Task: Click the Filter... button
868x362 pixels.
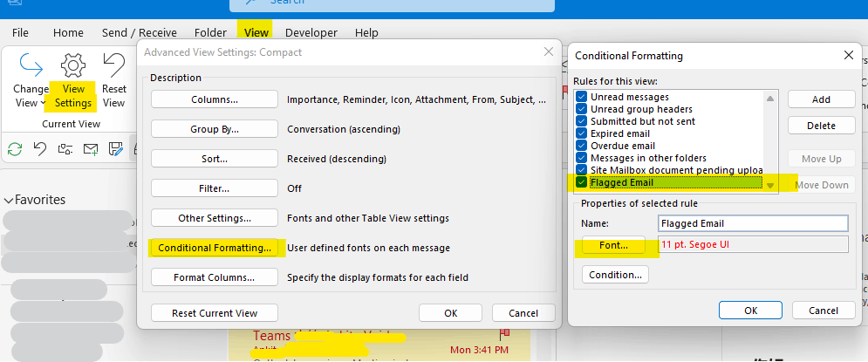Action: pos(215,188)
